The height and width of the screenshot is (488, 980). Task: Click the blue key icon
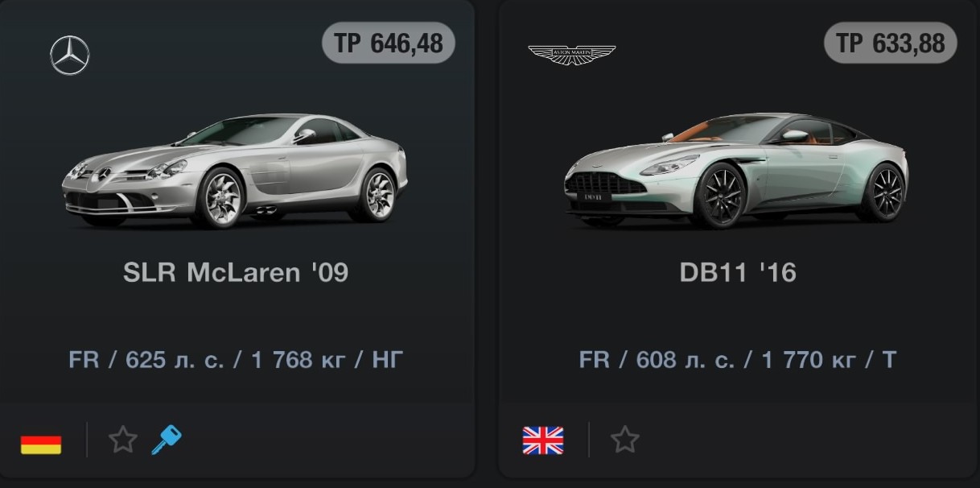pos(167,440)
